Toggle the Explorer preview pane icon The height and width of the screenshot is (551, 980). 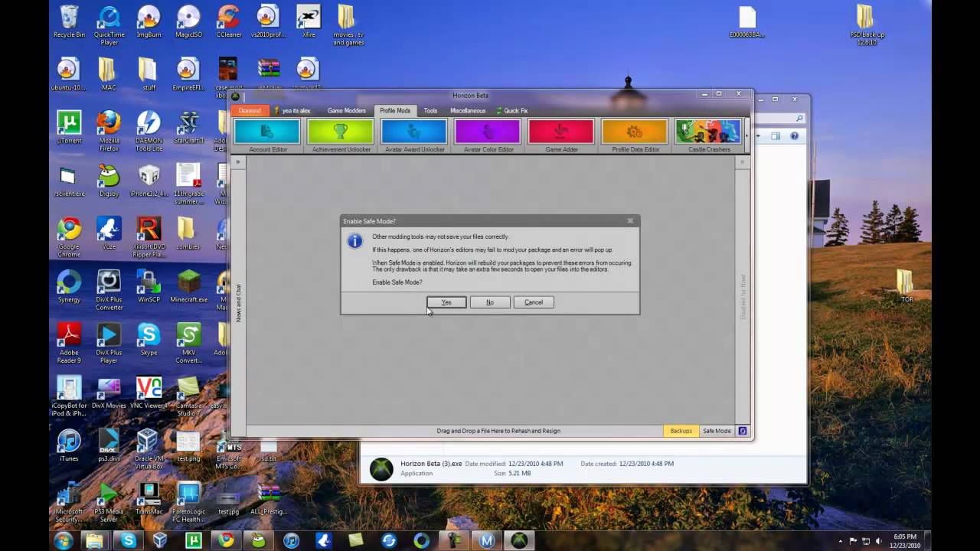tap(776, 136)
